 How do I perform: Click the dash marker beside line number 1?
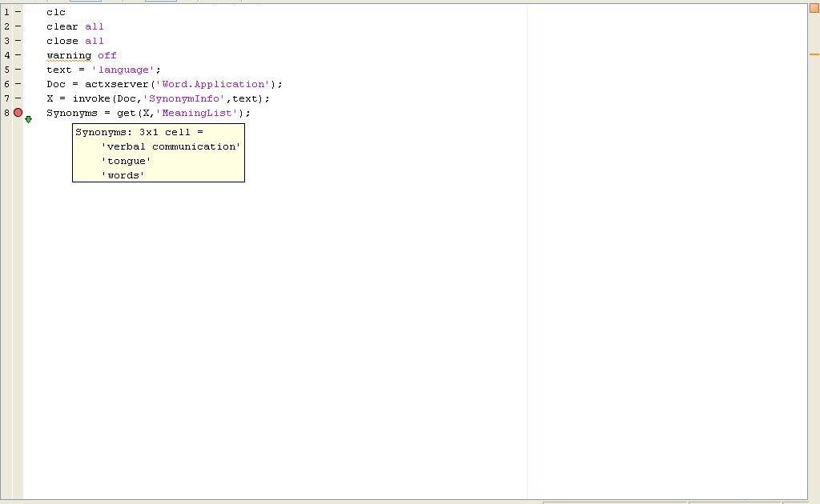18,12
